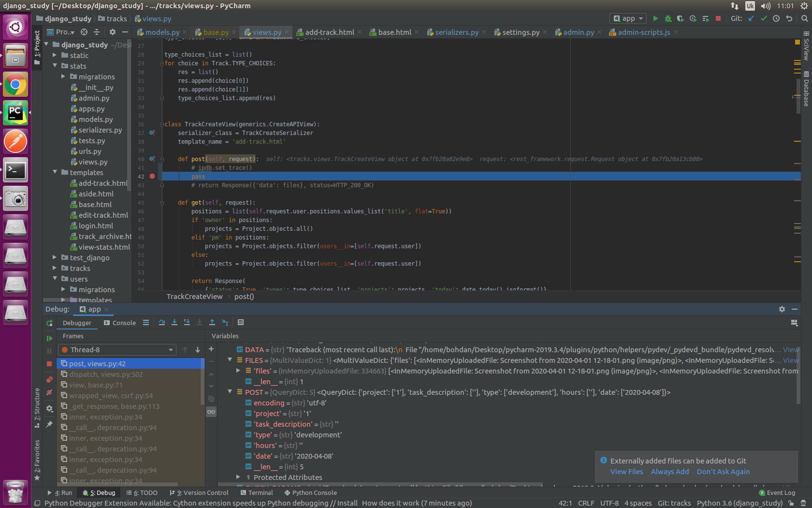Close the add-track.html editor tab

pos(360,32)
